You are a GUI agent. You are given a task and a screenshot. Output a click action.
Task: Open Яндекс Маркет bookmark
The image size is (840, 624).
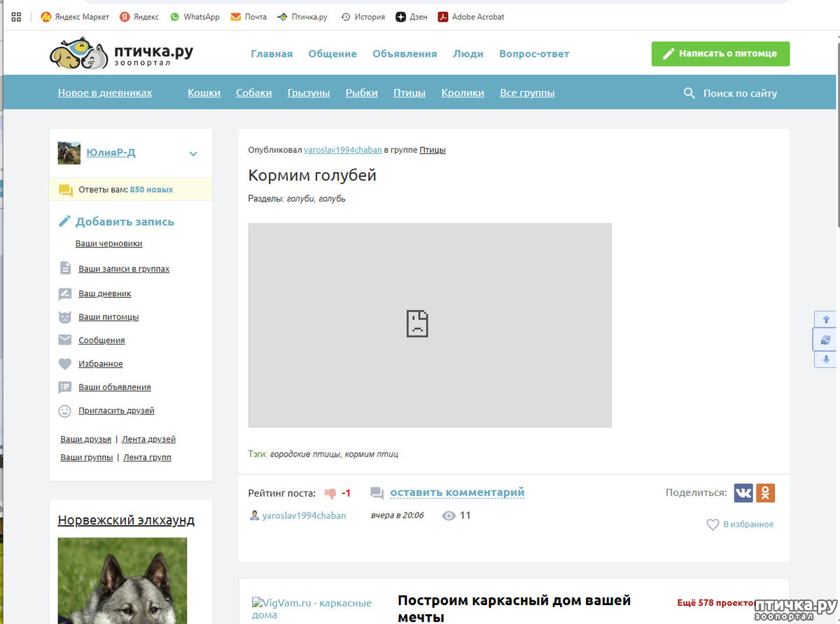(x=75, y=17)
